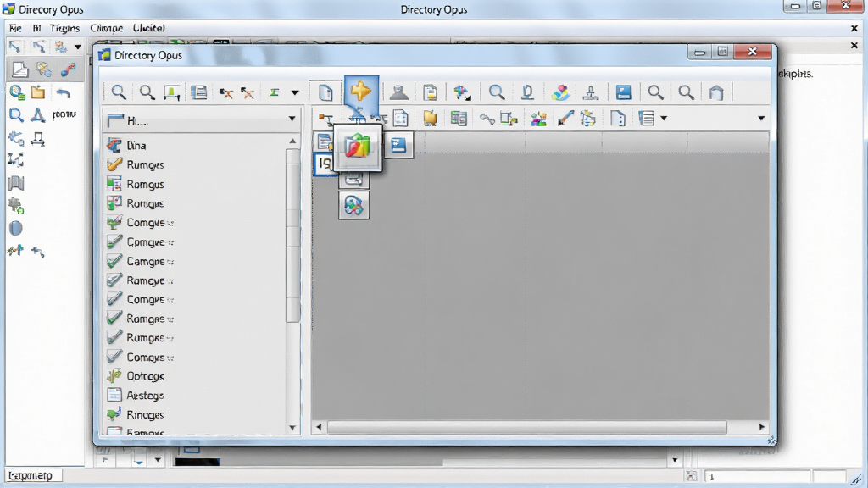Click the magnifier directly left of the home icon
The height and width of the screenshot is (488, 868).
click(x=686, y=91)
